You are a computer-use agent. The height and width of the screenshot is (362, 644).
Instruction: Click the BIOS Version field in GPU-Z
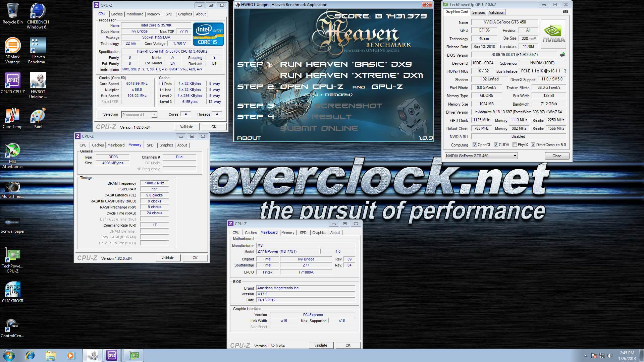pos(514,55)
